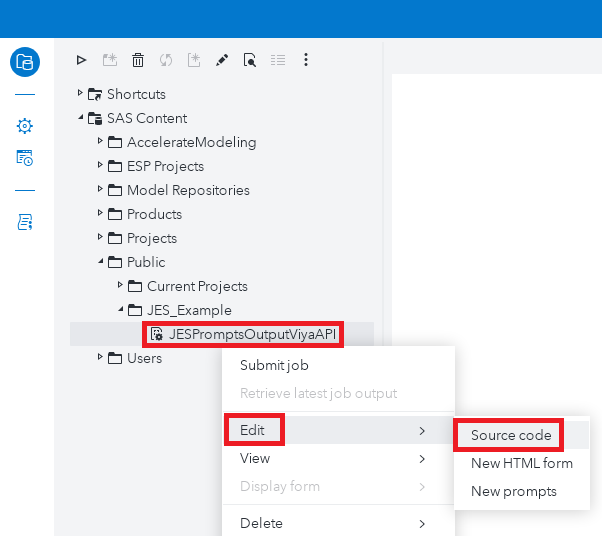The height and width of the screenshot is (536, 602).
Task: Select the Users folder label
Action: pos(144,358)
